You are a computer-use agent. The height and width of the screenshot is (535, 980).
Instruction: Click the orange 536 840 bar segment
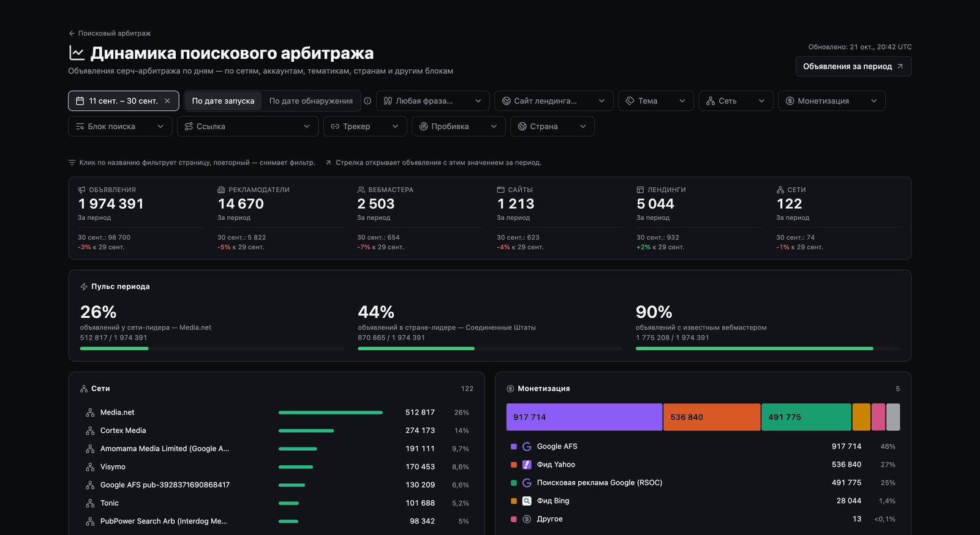coord(712,417)
